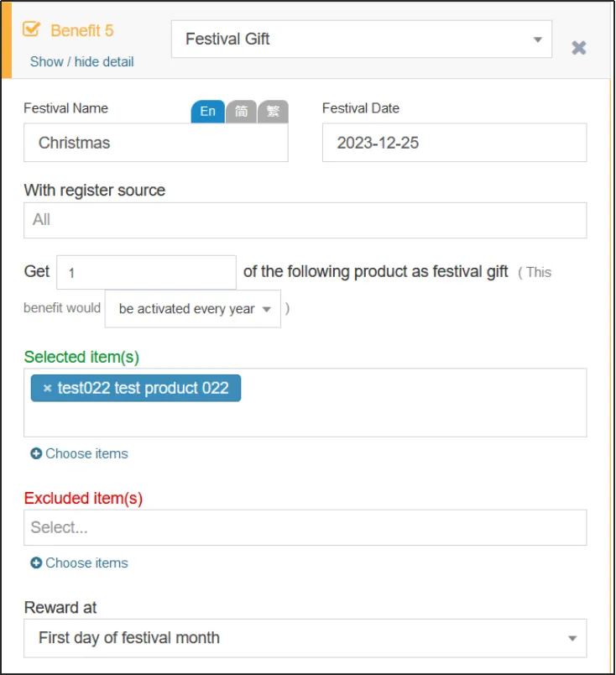The width and height of the screenshot is (616, 675).
Task: Toggle the Benefit 5 checkbox
Action: [31, 29]
